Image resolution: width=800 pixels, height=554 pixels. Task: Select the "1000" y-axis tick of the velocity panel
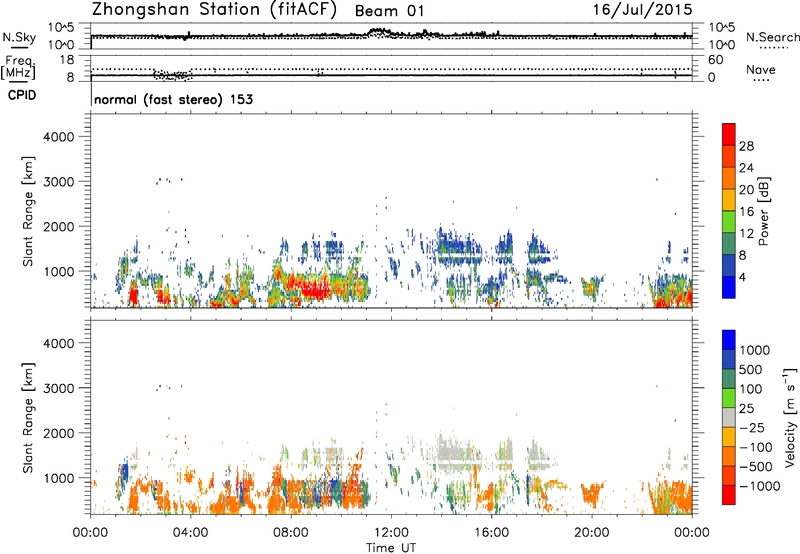(x=58, y=478)
